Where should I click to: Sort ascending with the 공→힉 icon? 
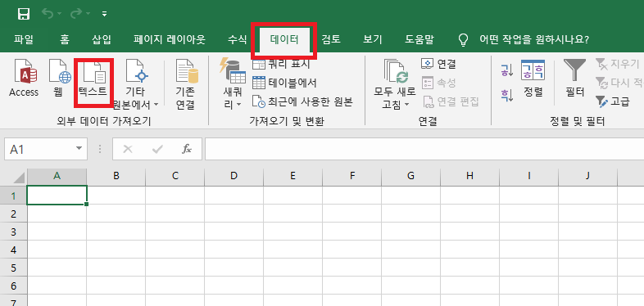click(x=507, y=70)
